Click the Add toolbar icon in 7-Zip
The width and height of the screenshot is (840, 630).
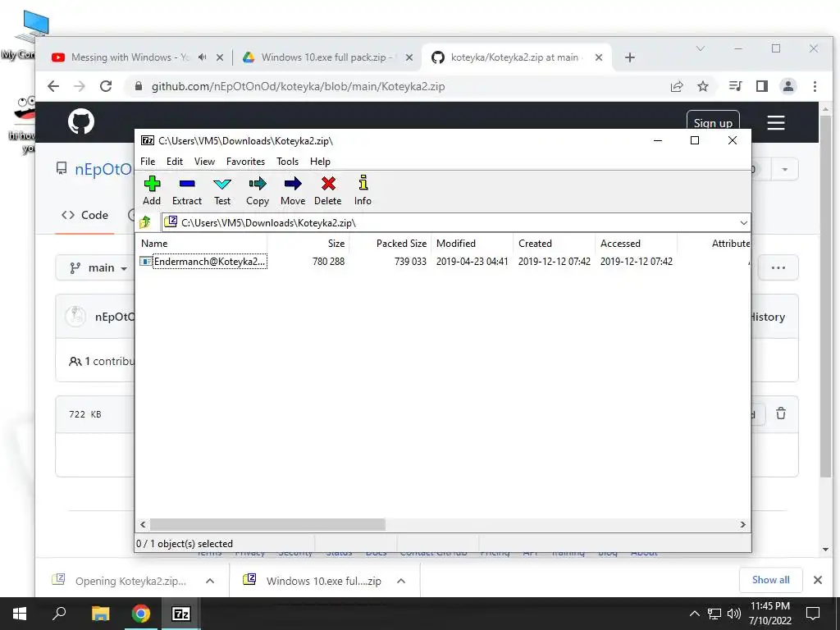click(x=152, y=190)
